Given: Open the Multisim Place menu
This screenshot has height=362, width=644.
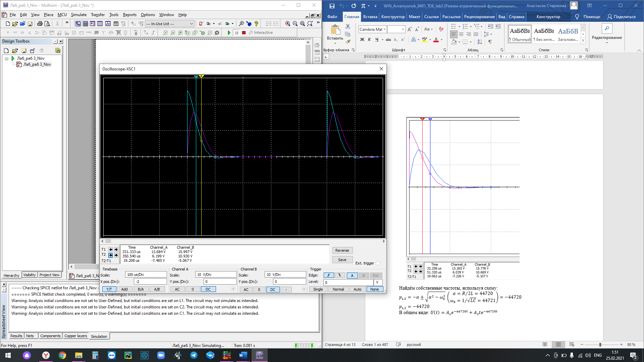Looking at the screenshot, I should click(x=48, y=15).
